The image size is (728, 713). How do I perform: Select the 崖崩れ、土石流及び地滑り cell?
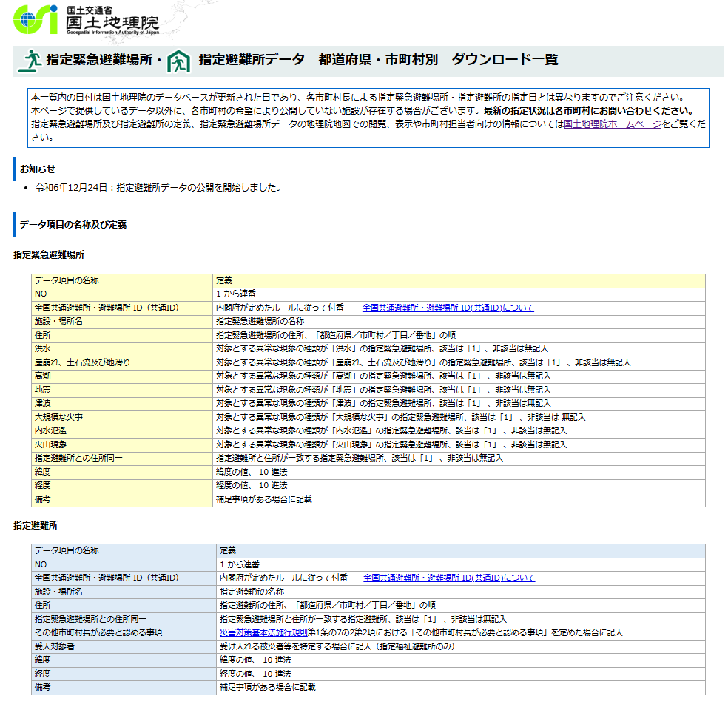[x=122, y=362]
